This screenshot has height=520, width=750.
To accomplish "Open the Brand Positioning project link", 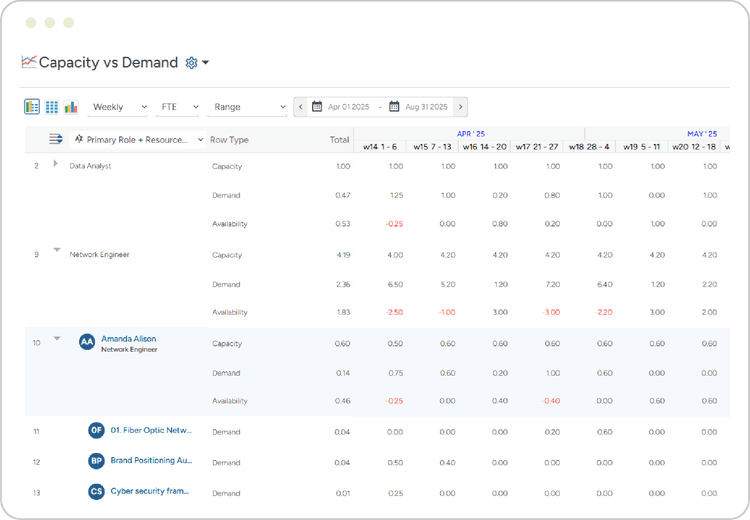I will 150,461.
